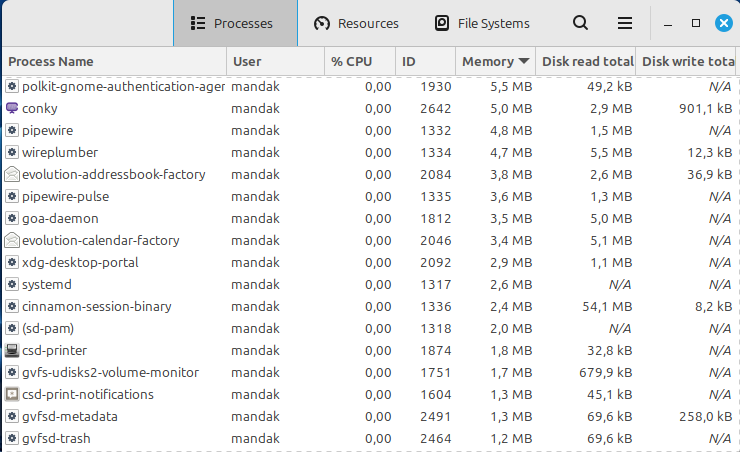Click the 679,9 kB disk read value

[605, 373]
